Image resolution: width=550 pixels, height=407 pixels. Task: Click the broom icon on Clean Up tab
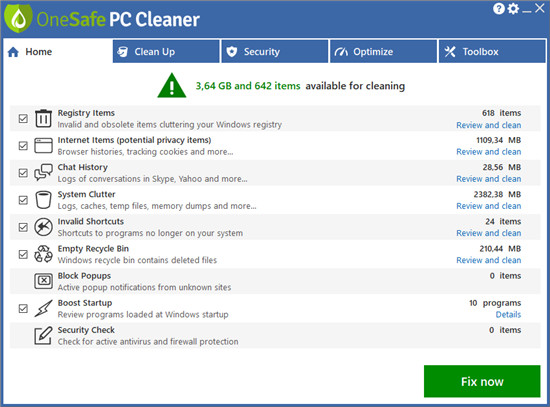(x=123, y=52)
